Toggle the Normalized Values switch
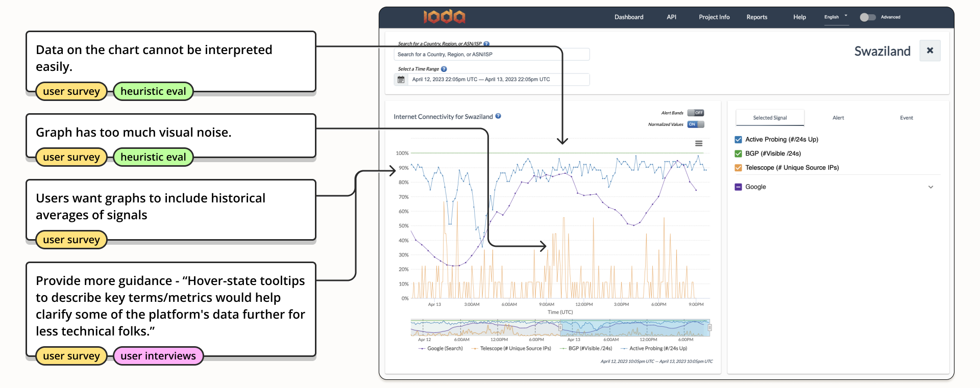This screenshot has height=388, width=980. tap(696, 124)
